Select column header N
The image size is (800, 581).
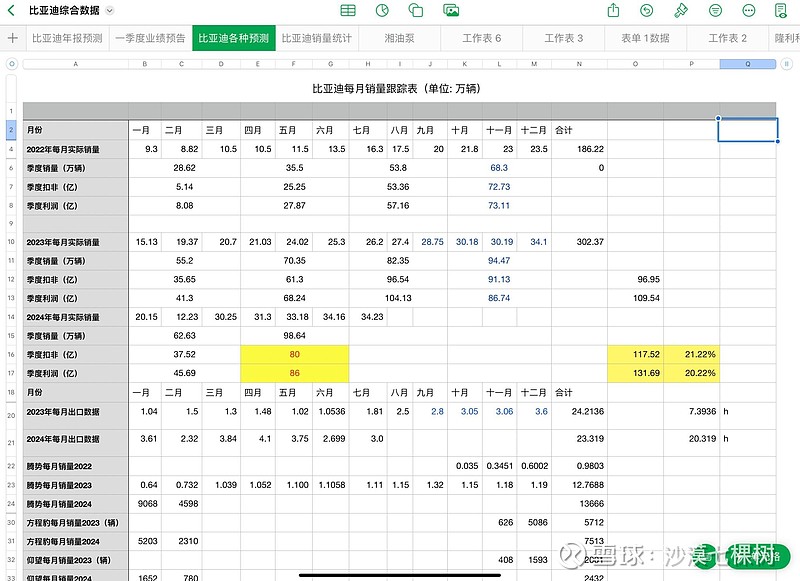579,64
